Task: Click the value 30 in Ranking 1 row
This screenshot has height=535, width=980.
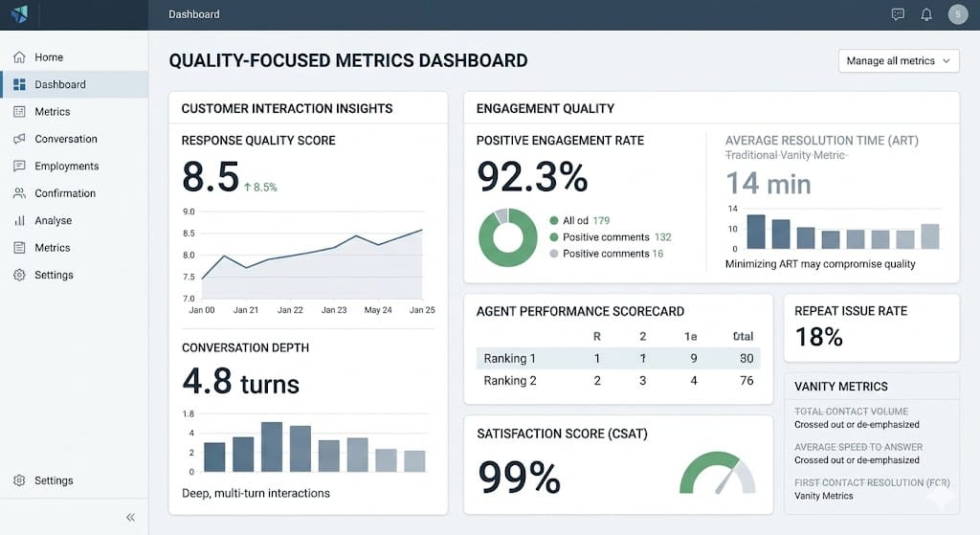Action: (x=746, y=358)
